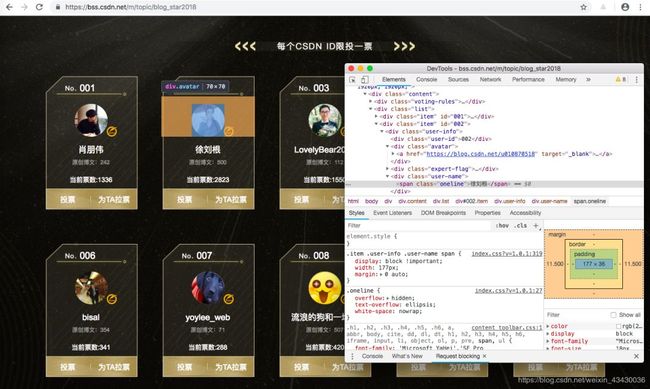
Task: Expand the color computed property
Action: click(548, 326)
